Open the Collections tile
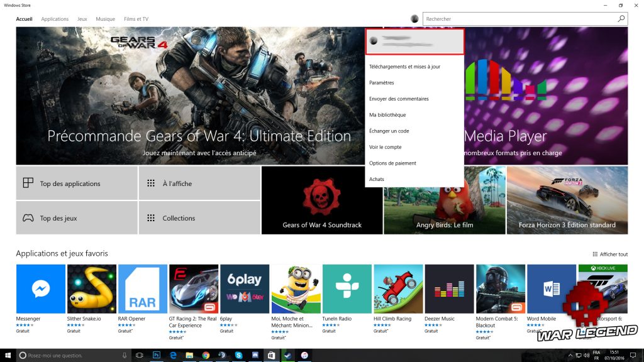Viewport: 644px width, 362px height. click(199, 218)
